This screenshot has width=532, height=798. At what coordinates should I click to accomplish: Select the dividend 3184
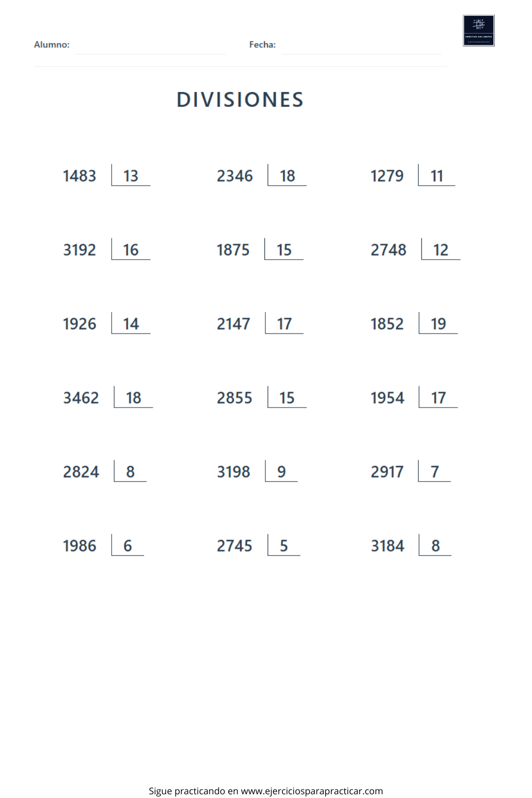pyautogui.click(x=388, y=546)
